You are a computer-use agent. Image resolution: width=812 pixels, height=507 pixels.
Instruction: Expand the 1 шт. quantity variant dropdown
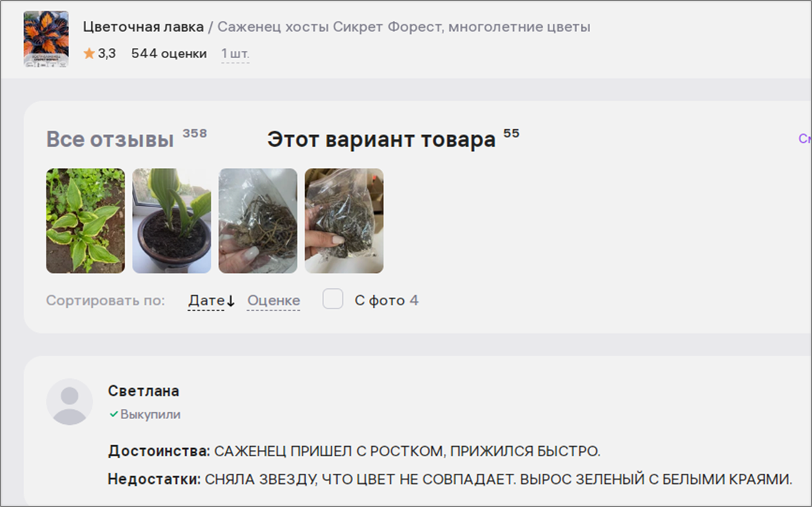(235, 53)
